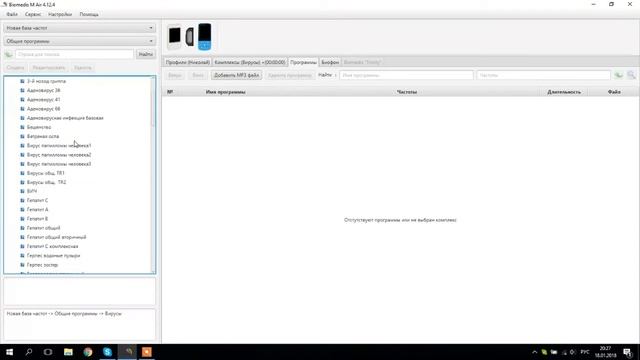
Task: Select 'Аденовирусная инфекция базовая' item
Action: [65, 118]
